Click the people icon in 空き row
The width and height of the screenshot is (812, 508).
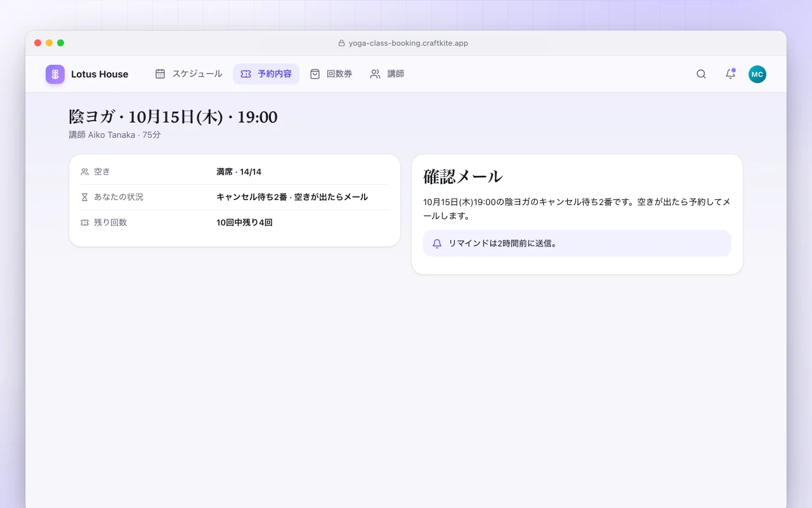pos(85,171)
